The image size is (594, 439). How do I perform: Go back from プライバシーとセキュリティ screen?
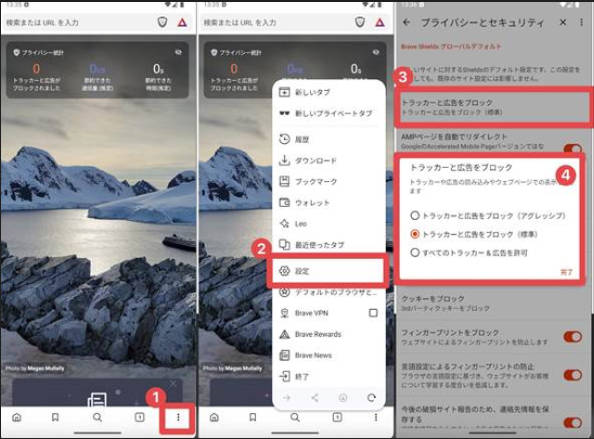(406, 22)
